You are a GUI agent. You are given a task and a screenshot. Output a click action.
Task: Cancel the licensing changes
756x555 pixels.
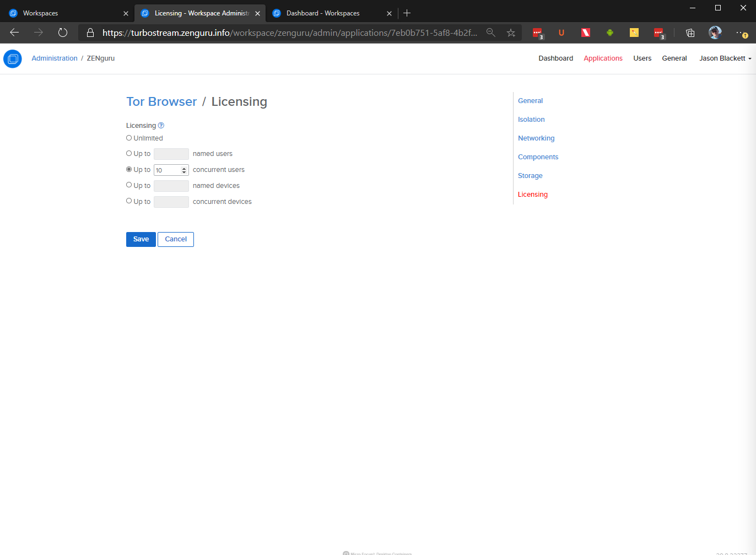coord(176,239)
